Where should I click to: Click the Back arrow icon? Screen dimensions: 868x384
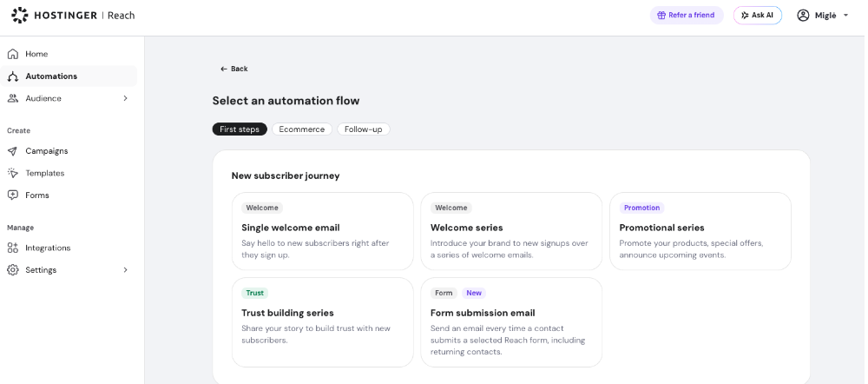pyautogui.click(x=224, y=69)
